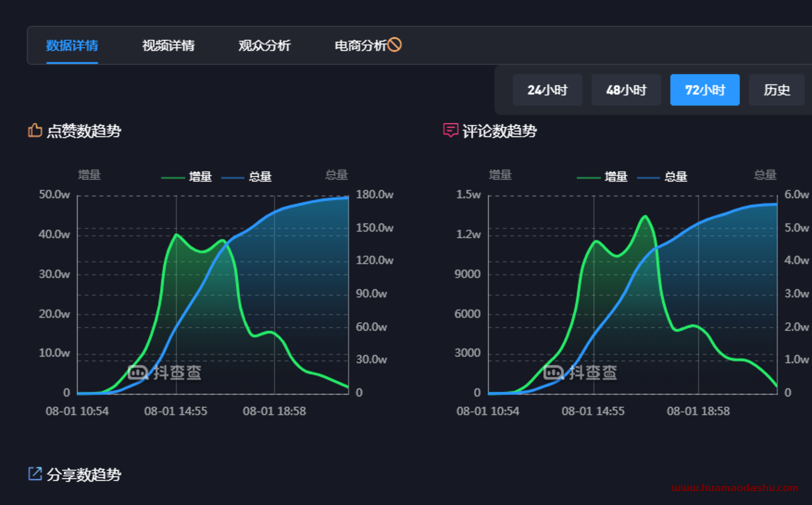Select the 72小时 time range

[705, 90]
